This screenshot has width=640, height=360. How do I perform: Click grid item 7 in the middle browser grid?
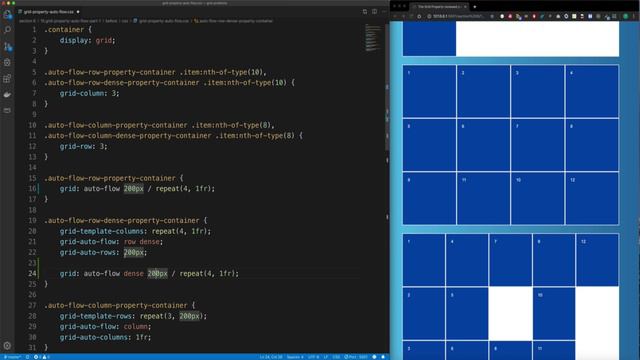point(538,145)
